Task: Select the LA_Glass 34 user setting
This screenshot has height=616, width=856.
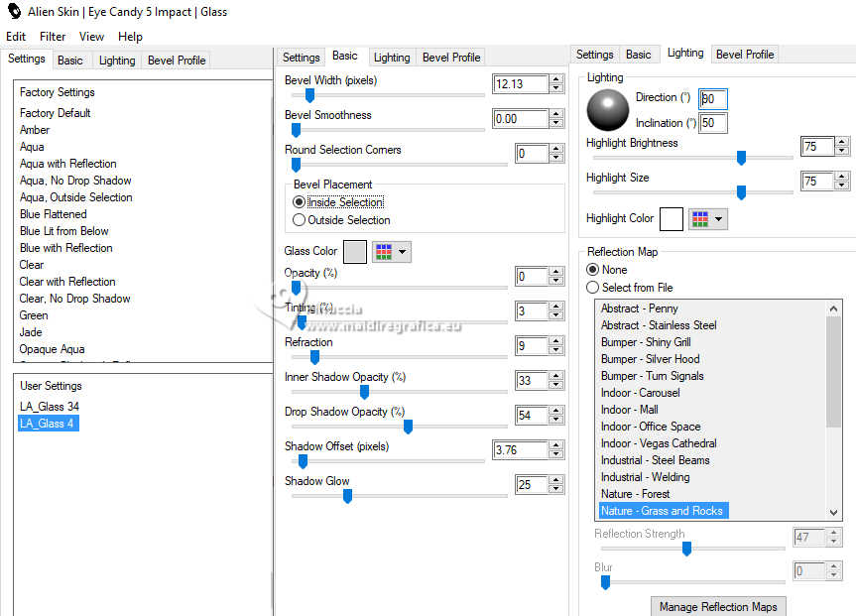Action: [x=50, y=407]
